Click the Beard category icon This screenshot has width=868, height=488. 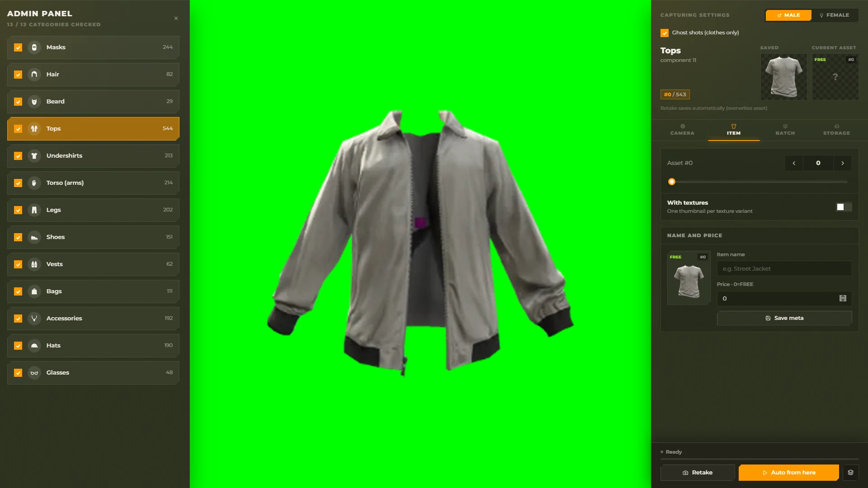(x=34, y=102)
